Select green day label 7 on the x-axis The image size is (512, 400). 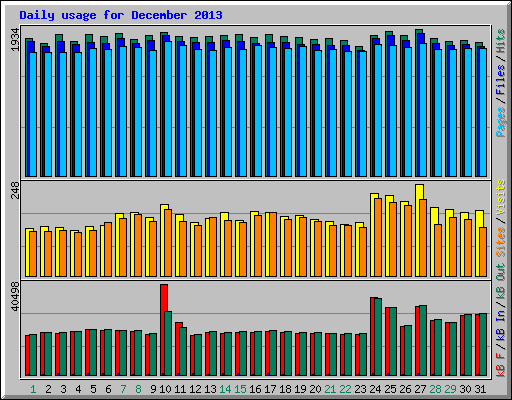123,389
